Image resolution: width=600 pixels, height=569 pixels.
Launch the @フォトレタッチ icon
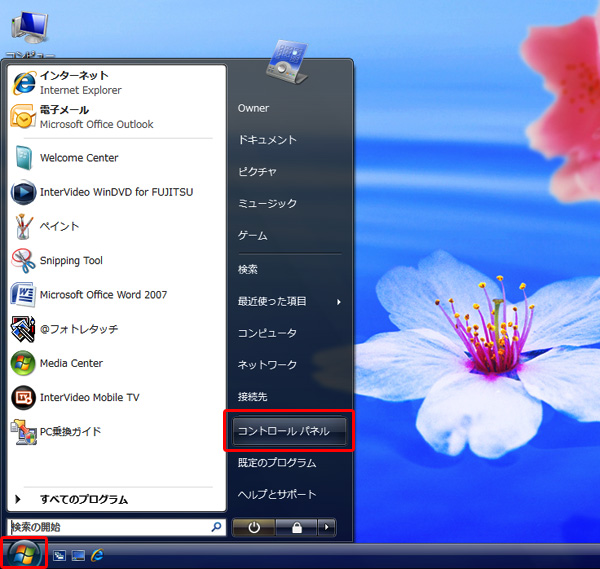[23, 329]
